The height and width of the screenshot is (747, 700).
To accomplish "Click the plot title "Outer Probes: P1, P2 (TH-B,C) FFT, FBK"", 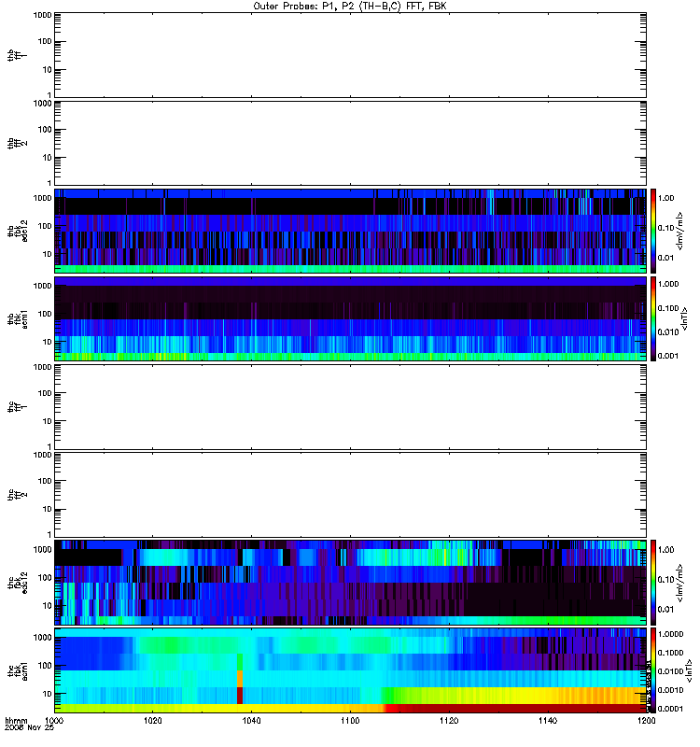I will 350,6.
